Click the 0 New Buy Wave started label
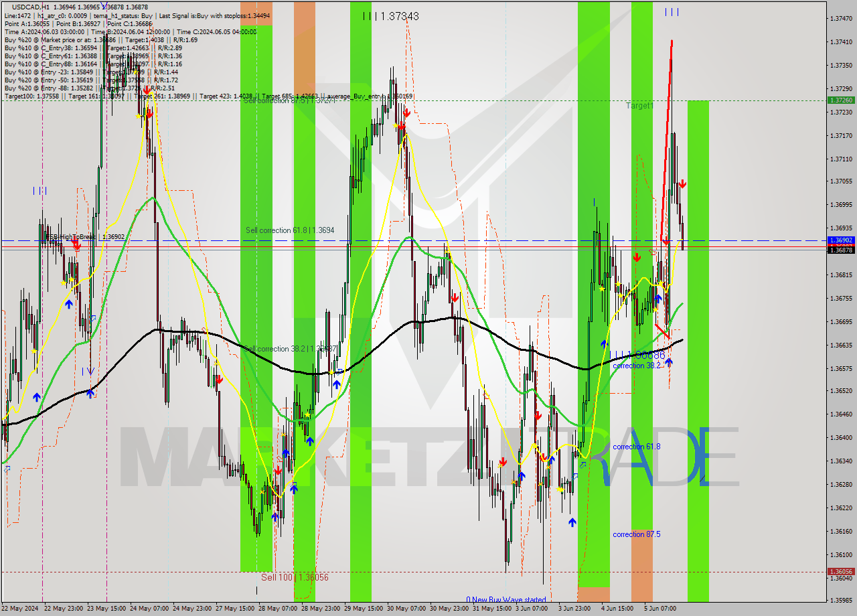Viewport: 857px width, 616px height. tap(506, 600)
